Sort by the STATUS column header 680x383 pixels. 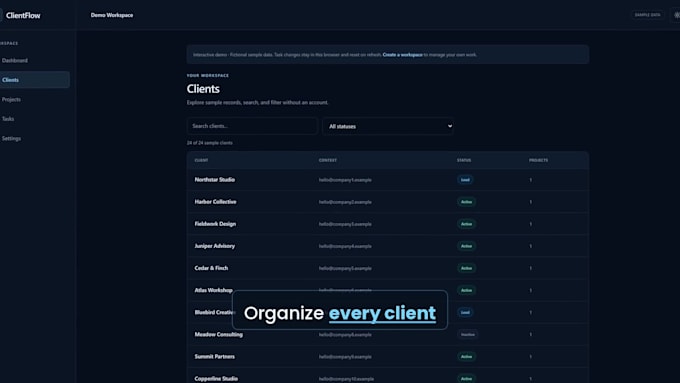(464, 160)
